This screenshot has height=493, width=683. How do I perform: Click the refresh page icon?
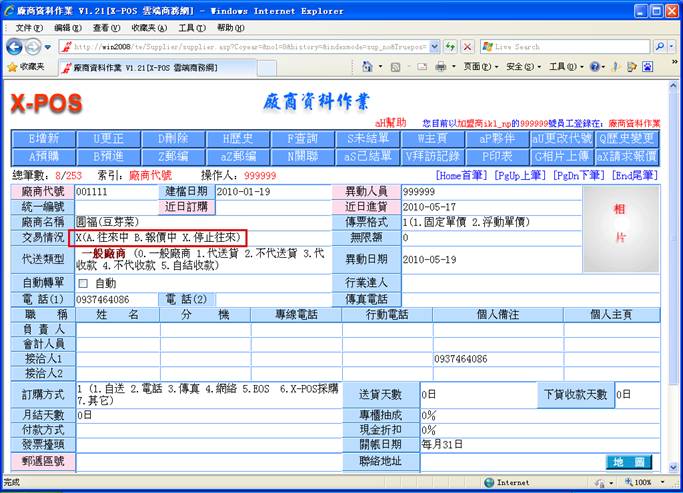tap(450, 47)
